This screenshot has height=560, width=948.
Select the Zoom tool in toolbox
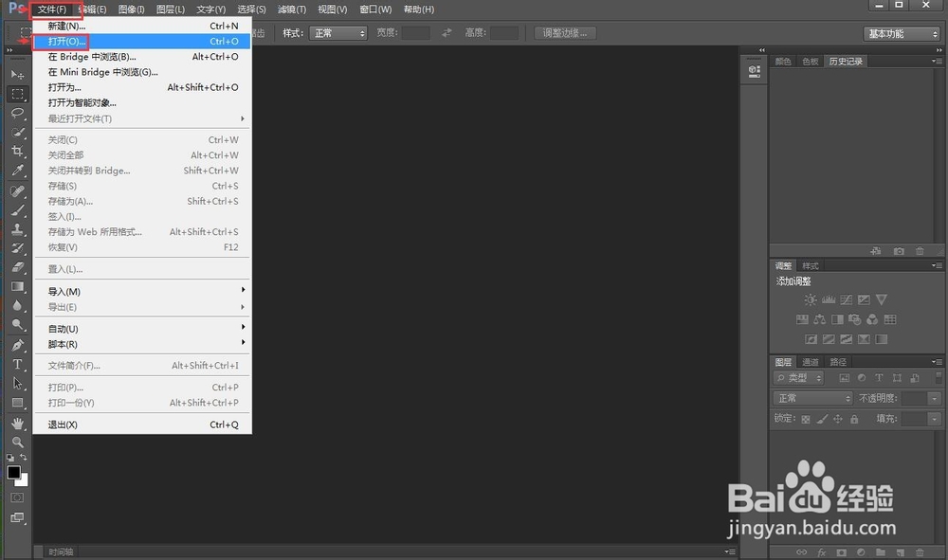(17, 443)
